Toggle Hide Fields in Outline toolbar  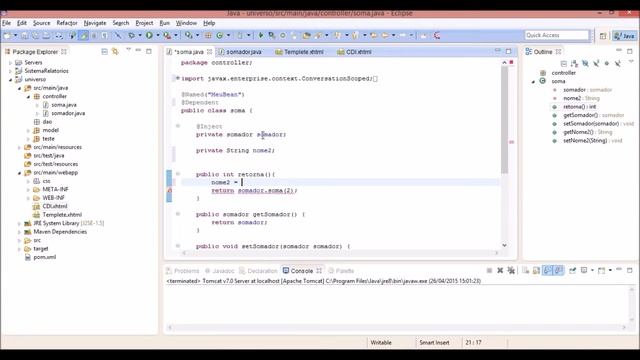(x=585, y=63)
